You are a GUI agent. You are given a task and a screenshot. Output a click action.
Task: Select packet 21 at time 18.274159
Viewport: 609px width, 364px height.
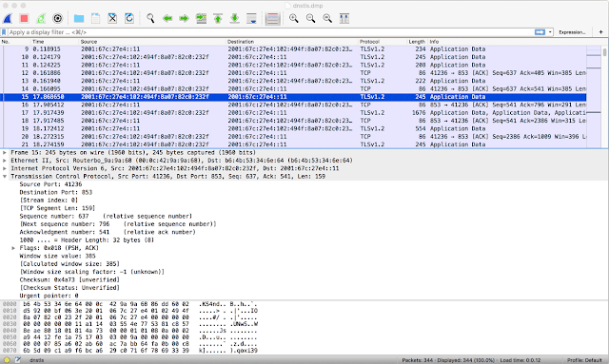[294, 144]
